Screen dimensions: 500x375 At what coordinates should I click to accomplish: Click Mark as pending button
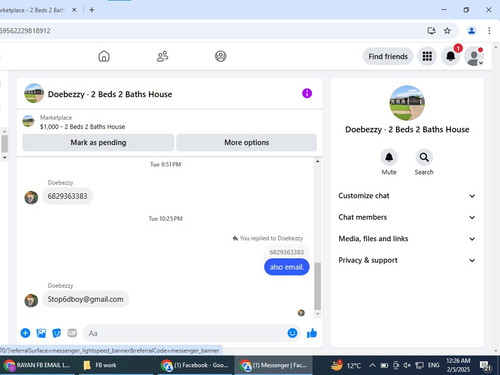98,143
